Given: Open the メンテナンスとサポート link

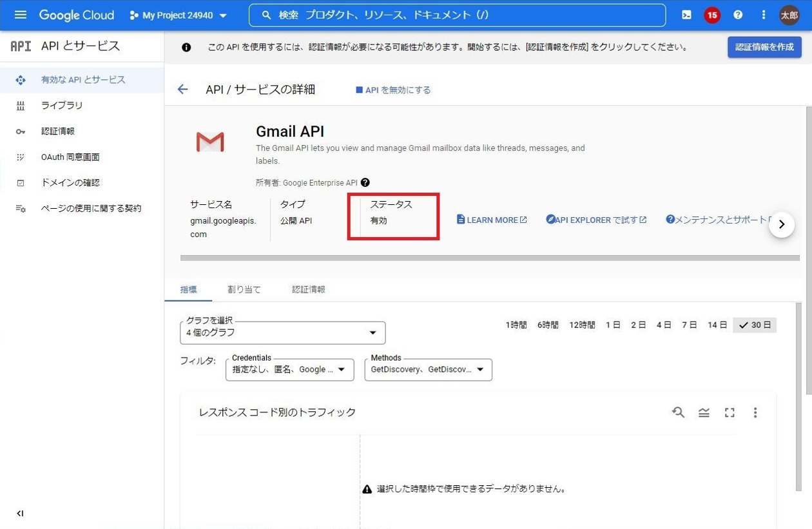Looking at the screenshot, I should click(x=718, y=220).
